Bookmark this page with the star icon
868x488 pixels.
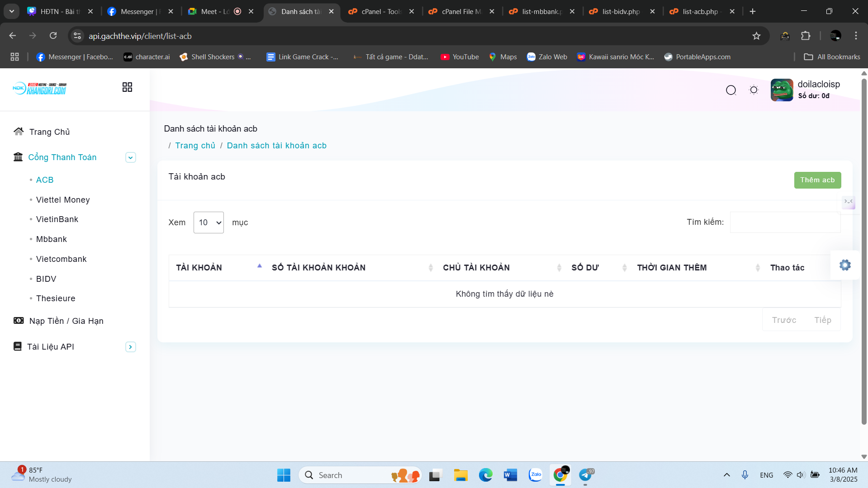click(756, 36)
